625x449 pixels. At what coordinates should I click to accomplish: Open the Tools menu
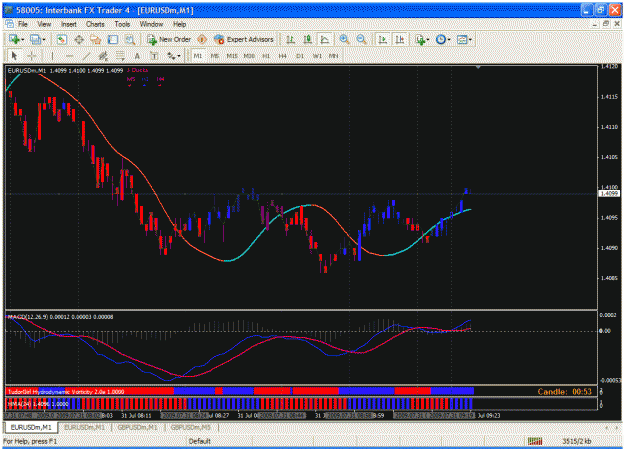point(122,24)
